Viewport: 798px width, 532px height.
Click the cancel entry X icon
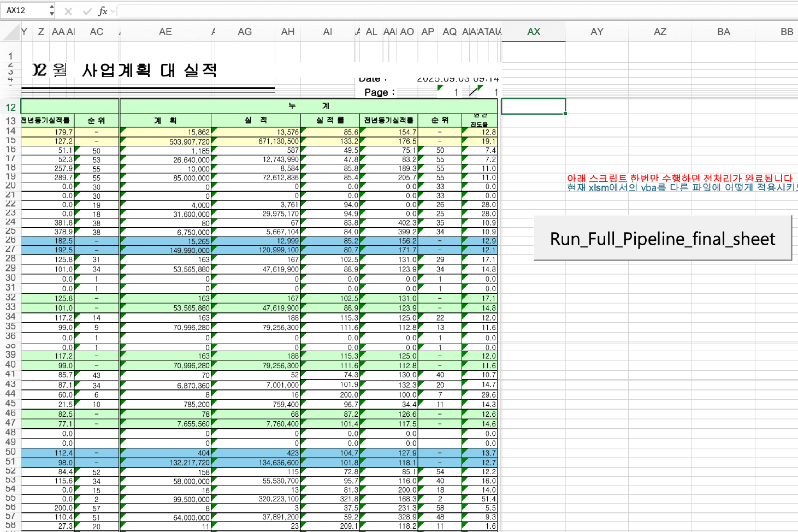(68, 11)
